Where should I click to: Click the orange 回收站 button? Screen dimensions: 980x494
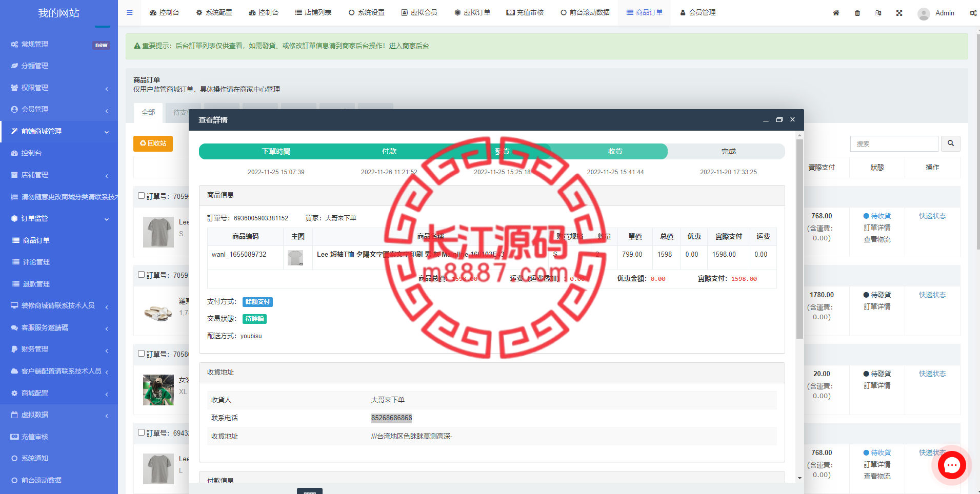(153, 143)
